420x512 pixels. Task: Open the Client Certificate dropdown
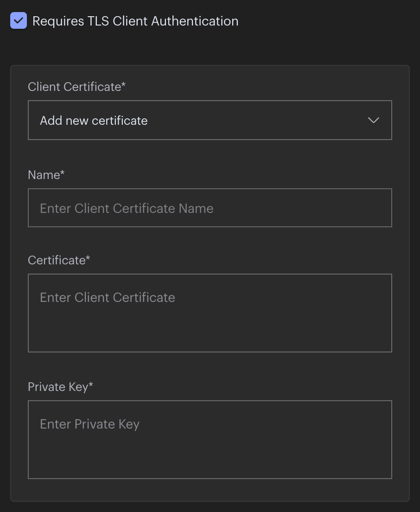(x=210, y=120)
